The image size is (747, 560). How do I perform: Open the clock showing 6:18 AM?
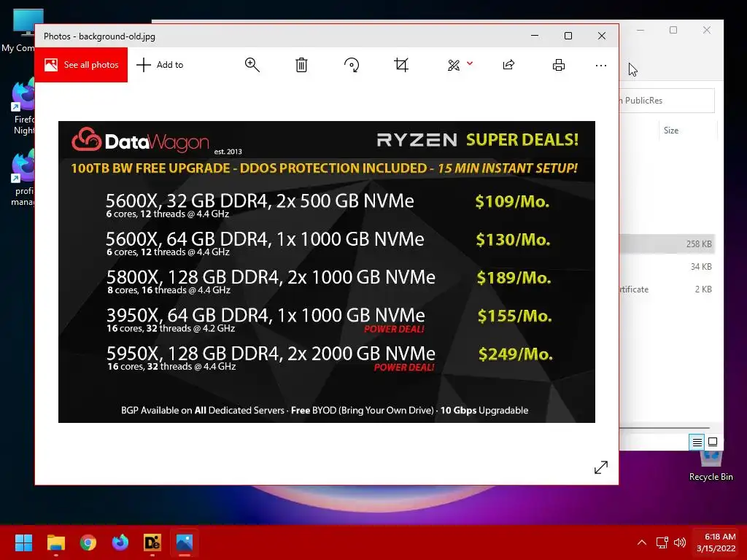pyautogui.click(x=716, y=542)
